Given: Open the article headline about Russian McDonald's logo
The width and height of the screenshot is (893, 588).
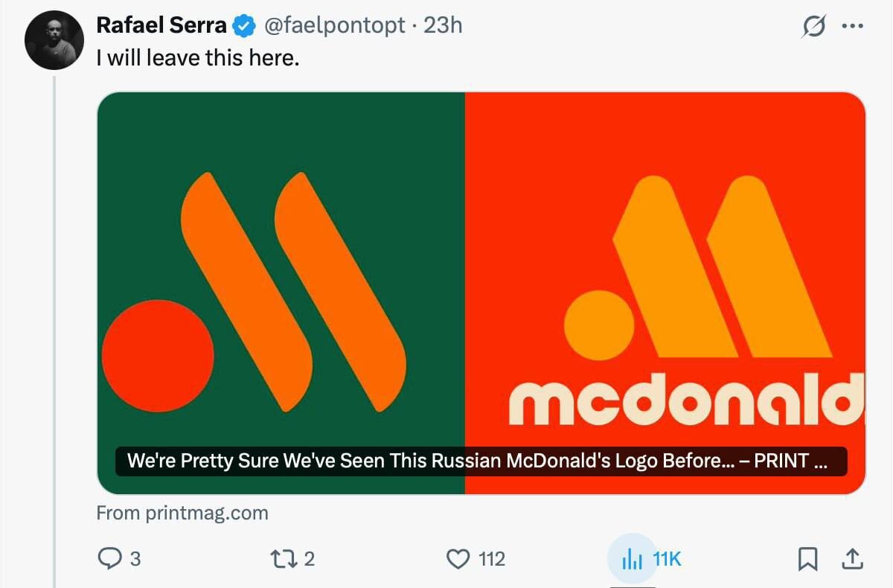Looking at the screenshot, I should tap(477, 461).
